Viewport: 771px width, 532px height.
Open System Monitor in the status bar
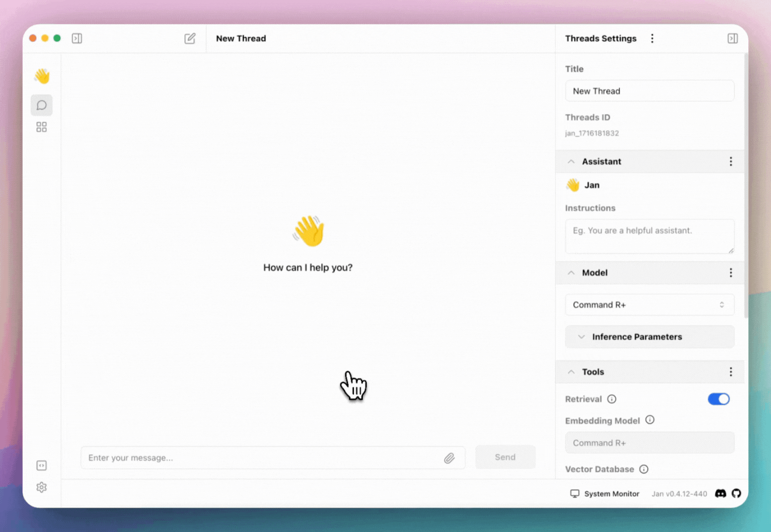(605, 494)
